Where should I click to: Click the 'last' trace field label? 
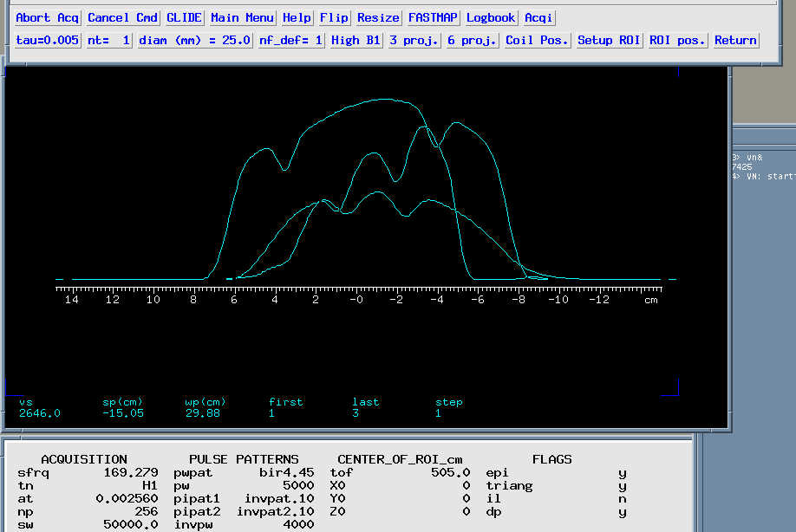366,402
